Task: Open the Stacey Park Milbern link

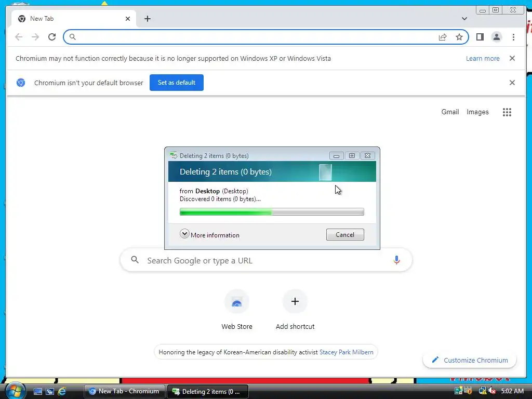Action: tap(347, 352)
